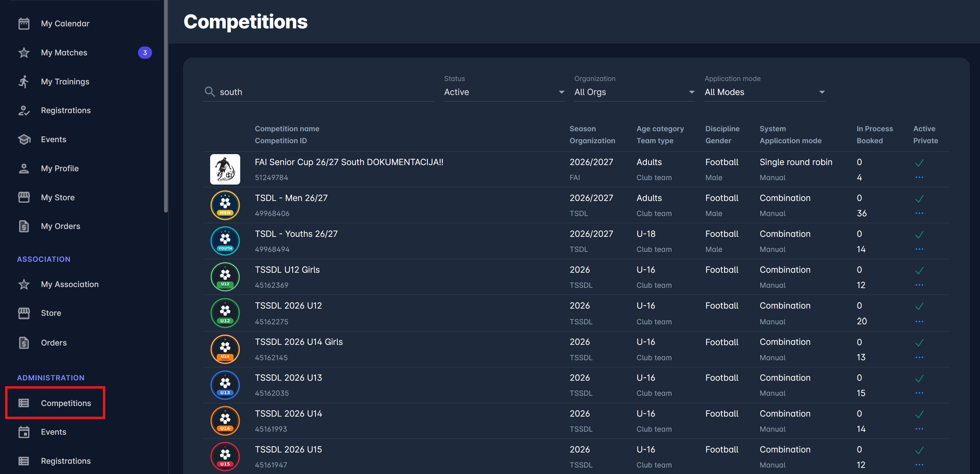Image resolution: width=980 pixels, height=474 pixels.
Task: Click the orange U14 badge for TSSDL 2026 U14
Action: [x=225, y=421]
